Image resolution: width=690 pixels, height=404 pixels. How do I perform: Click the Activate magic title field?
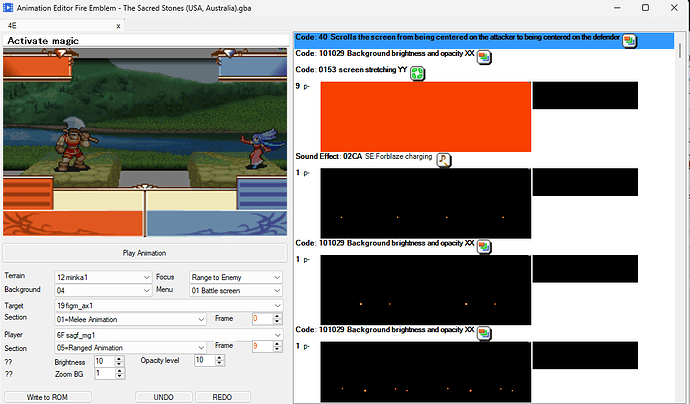click(x=146, y=41)
